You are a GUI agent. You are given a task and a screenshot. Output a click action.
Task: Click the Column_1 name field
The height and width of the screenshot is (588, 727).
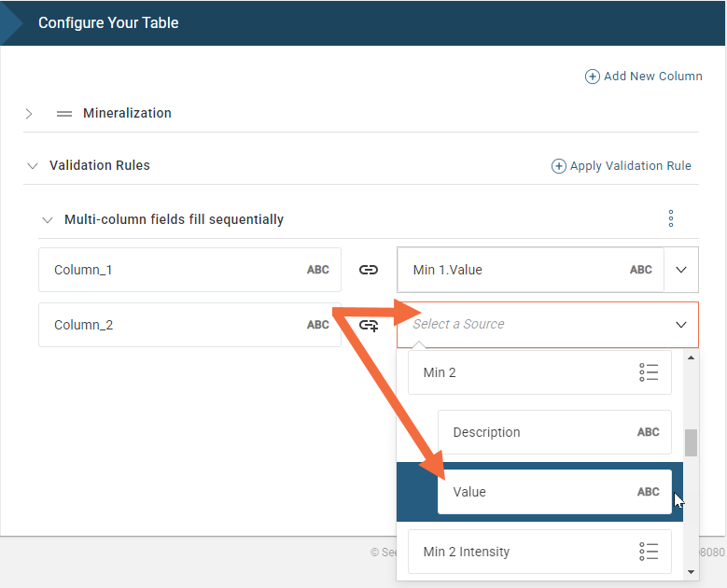click(x=177, y=270)
